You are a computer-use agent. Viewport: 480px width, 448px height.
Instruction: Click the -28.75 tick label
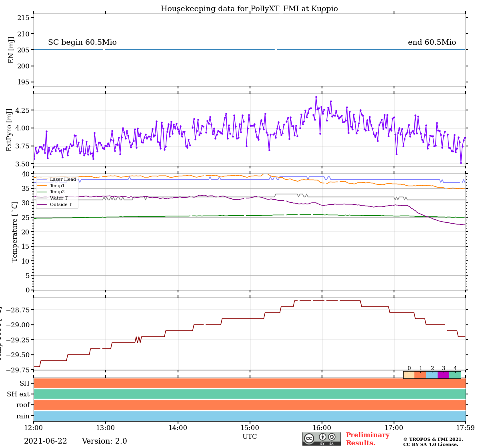coord(18,310)
